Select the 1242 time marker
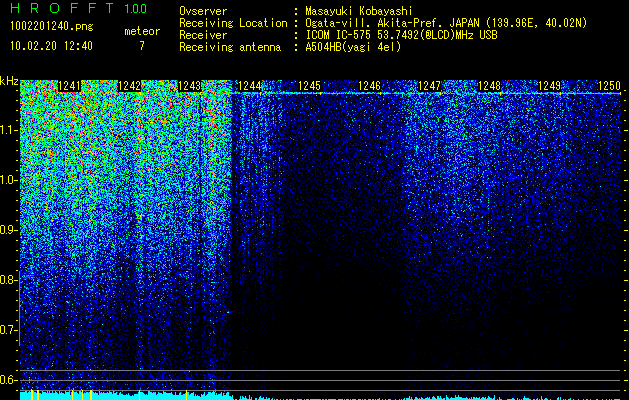 pos(130,86)
